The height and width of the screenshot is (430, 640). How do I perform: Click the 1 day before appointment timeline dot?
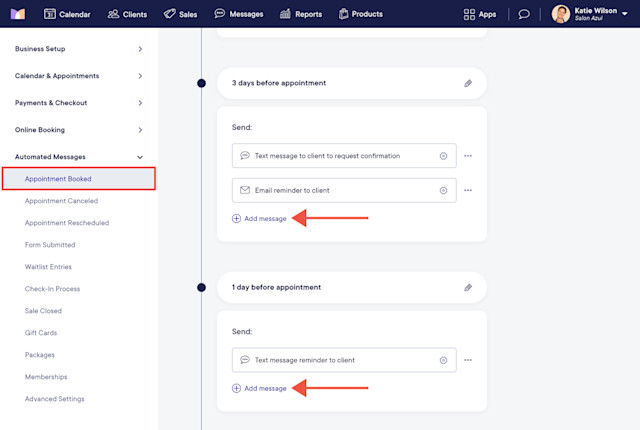pos(201,288)
